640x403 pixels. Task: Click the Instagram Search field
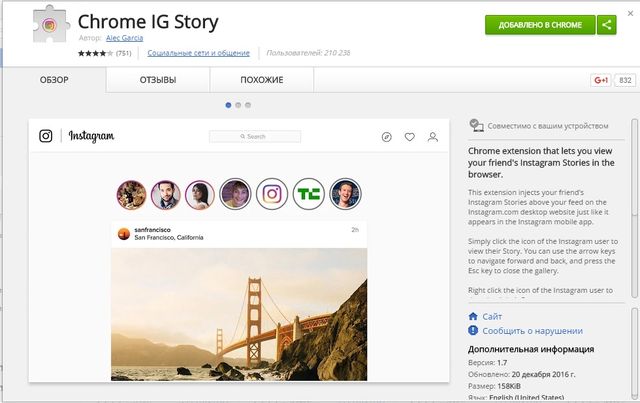pos(255,136)
